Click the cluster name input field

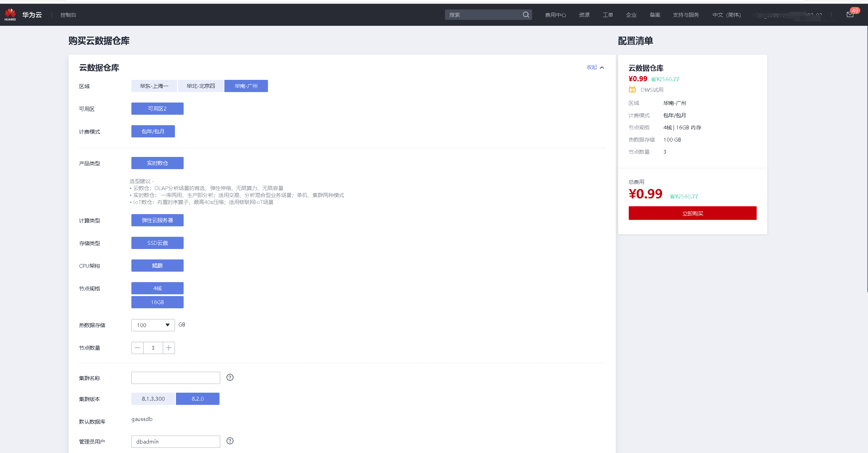tap(176, 378)
